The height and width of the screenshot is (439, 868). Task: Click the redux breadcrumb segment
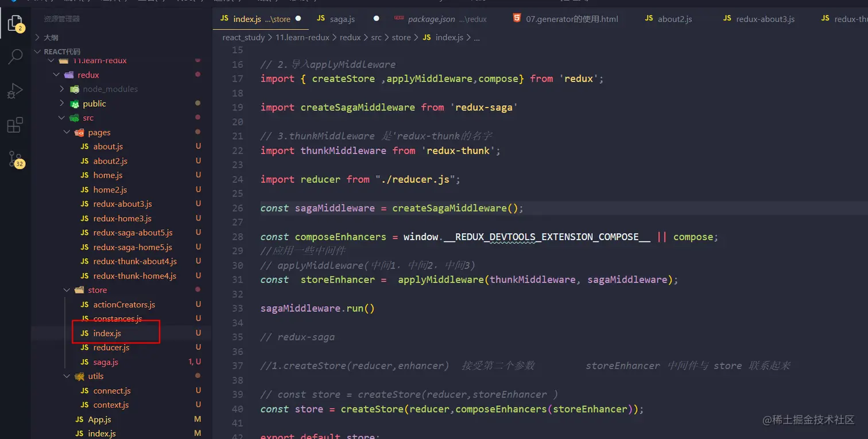coord(350,37)
